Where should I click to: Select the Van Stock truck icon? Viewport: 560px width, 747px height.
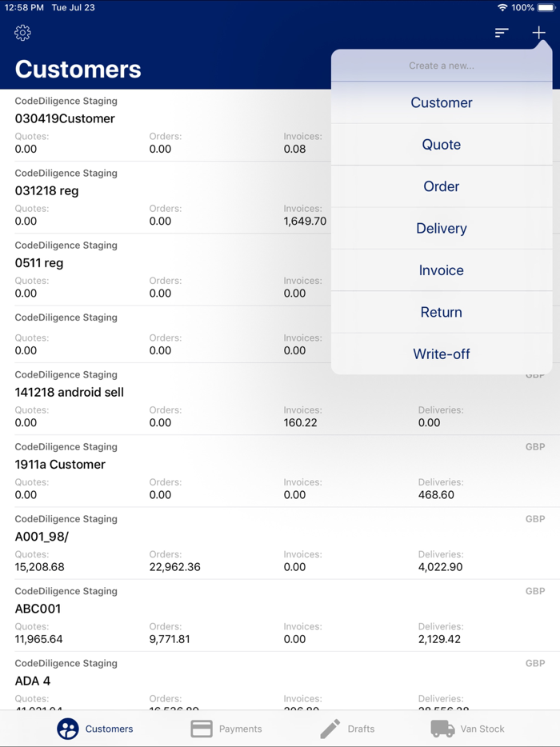coord(442,729)
